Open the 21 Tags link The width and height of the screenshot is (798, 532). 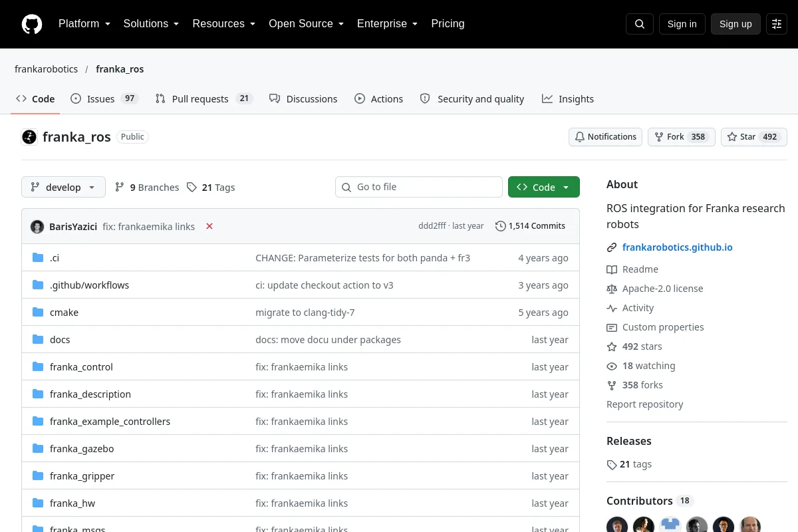[x=211, y=188]
